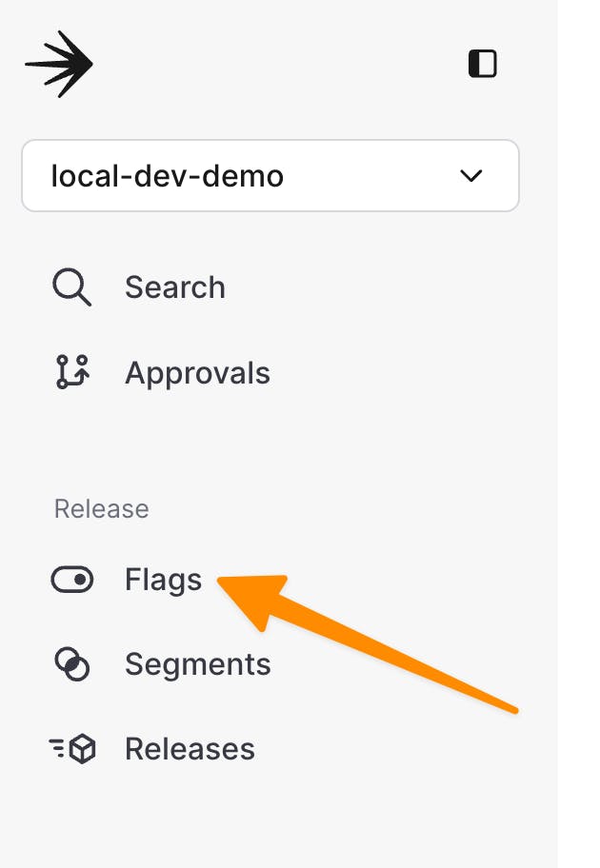Click the local-dev-demo project name text
Screen dimensions: 600x868
(168, 176)
